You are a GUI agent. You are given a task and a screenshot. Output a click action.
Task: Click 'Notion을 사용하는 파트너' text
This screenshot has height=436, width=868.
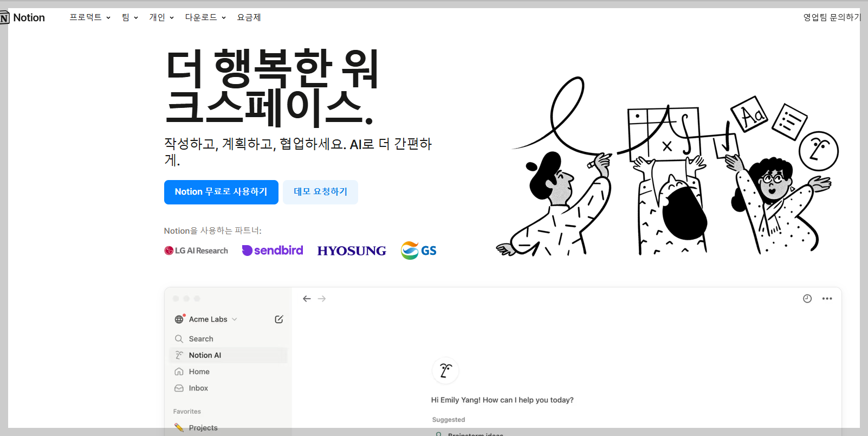tap(213, 230)
